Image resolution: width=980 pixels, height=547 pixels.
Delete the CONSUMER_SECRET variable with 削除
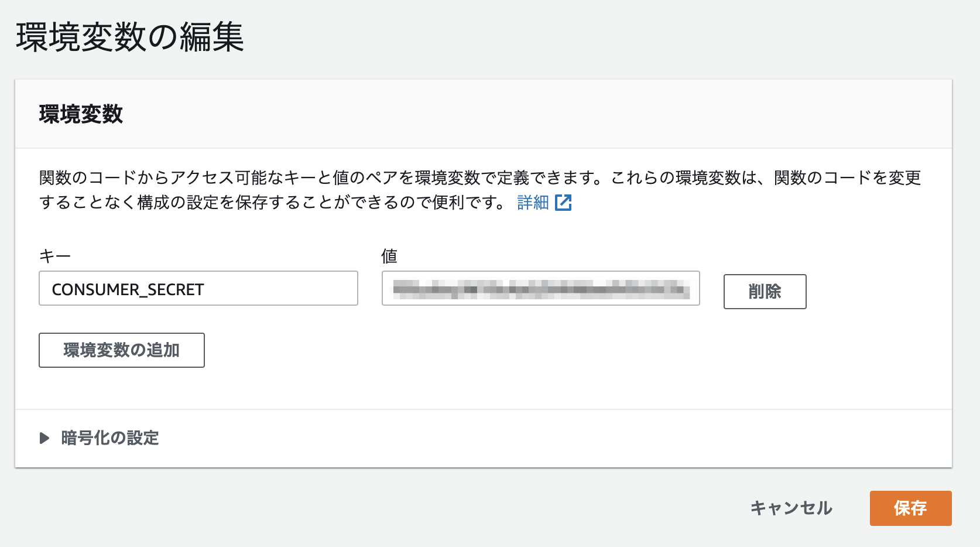tap(765, 292)
